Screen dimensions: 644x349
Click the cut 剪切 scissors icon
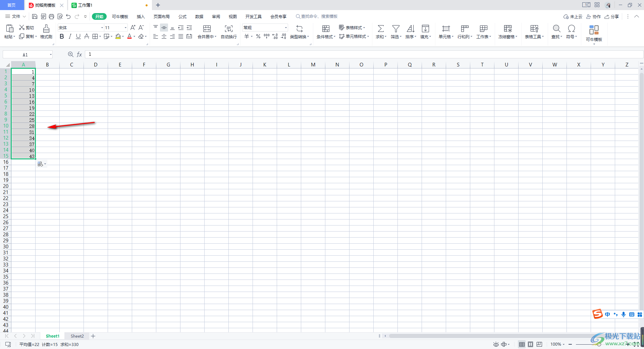(22, 28)
